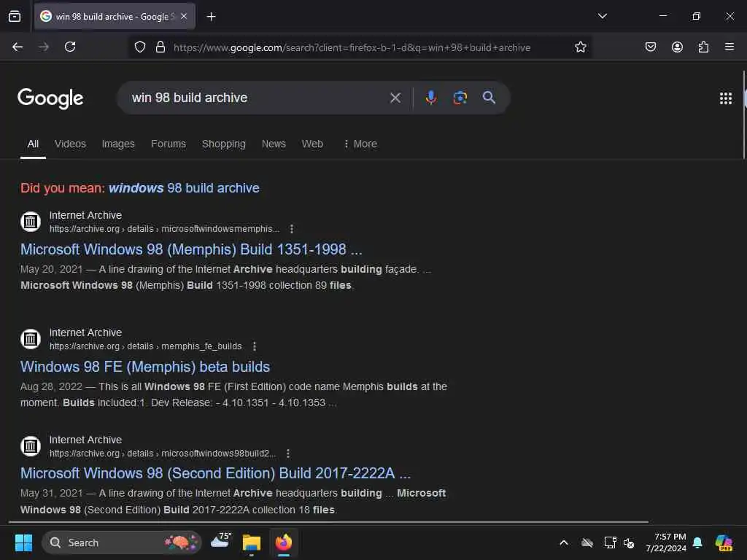747x560 pixels.
Task: Click the Firefox forward arrow button
Action: click(44, 47)
